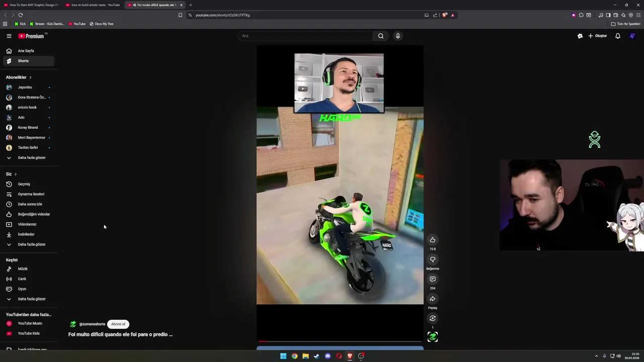The width and height of the screenshot is (644, 362).
Task: Open the Kick bookmark
Action: pyautogui.click(x=20, y=24)
